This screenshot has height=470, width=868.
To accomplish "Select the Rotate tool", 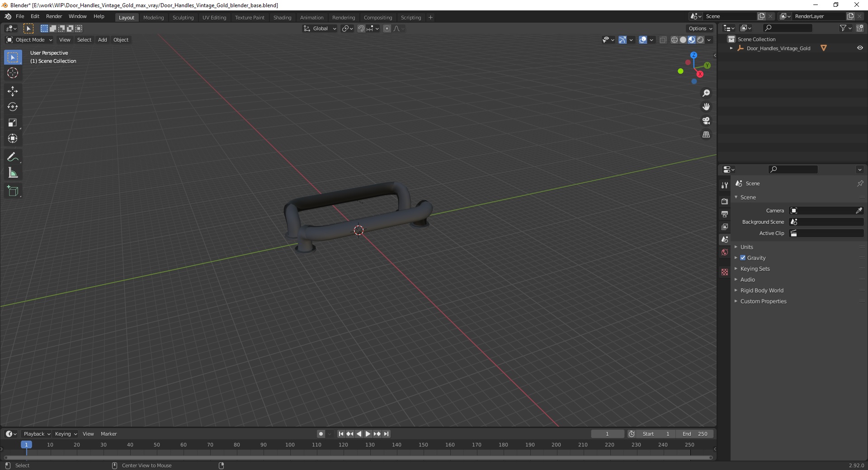I will [x=13, y=107].
